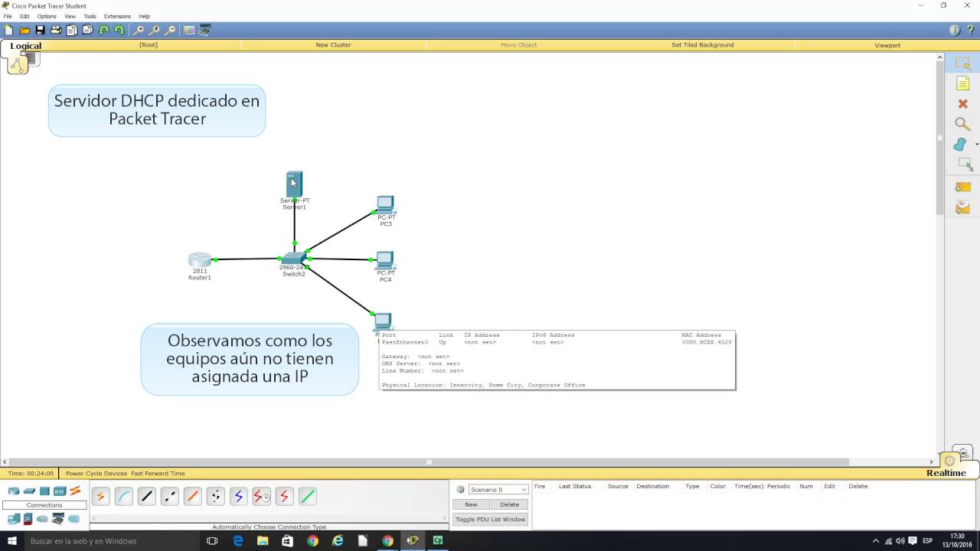Viewport: 980px width, 551px height.
Task: Select the Place Note tool
Action: coord(962,83)
